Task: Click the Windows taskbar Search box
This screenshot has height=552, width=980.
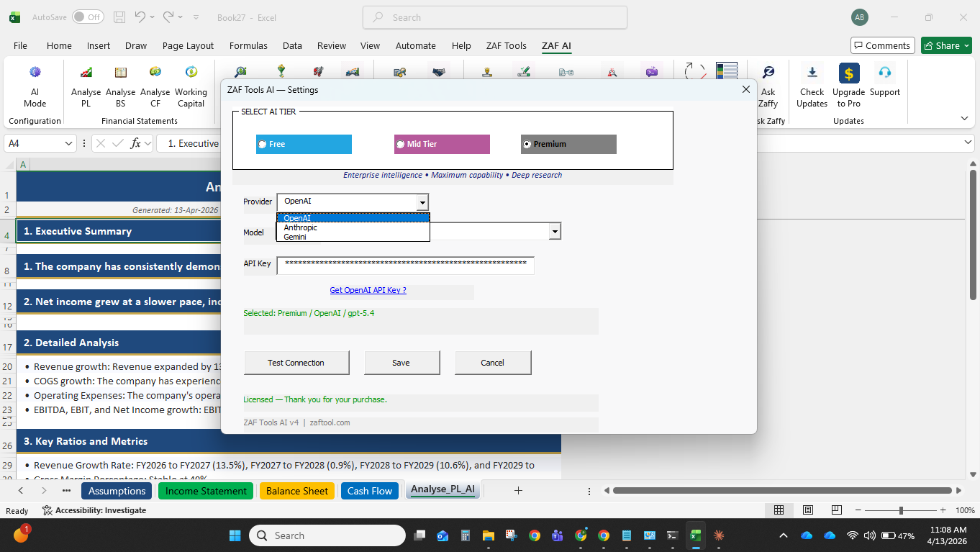Action: click(x=327, y=535)
